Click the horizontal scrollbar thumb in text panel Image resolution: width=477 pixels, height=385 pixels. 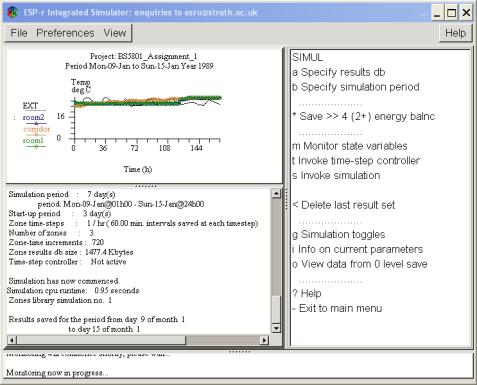click(101, 340)
